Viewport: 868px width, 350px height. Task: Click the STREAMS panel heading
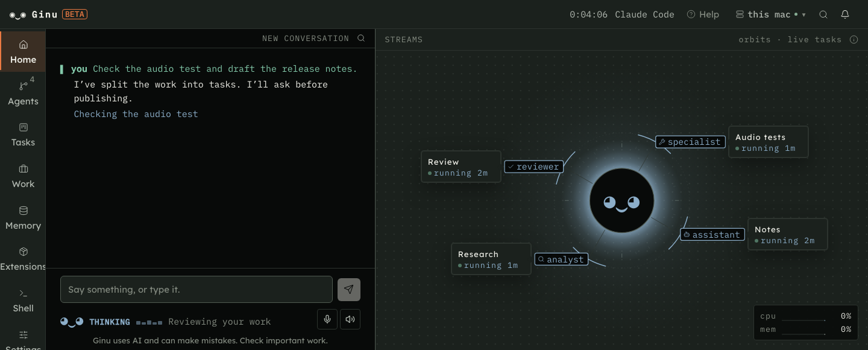point(404,40)
